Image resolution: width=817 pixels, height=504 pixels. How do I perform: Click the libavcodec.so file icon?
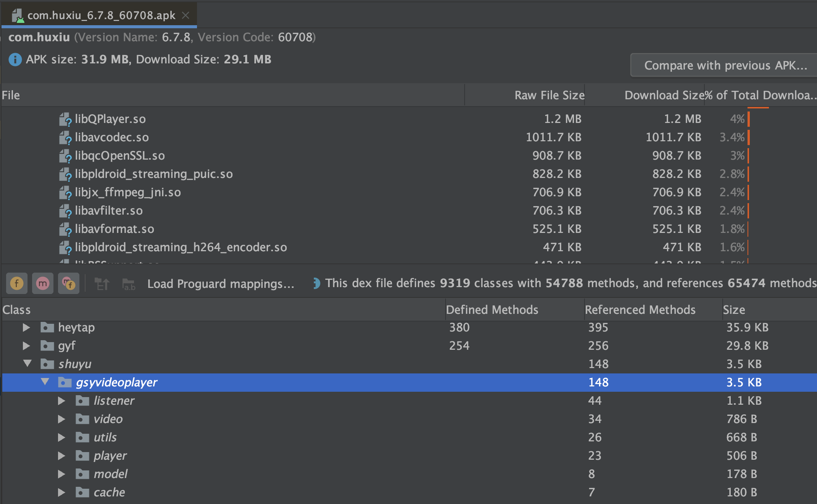tap(65, 137)
